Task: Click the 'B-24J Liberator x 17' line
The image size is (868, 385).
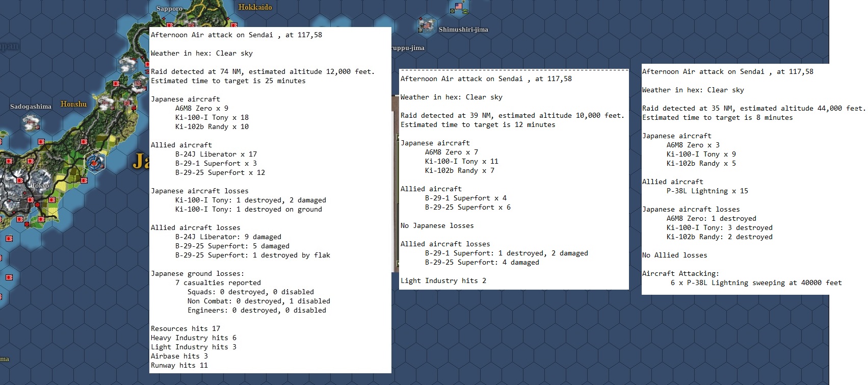Action: coord(216,155)
